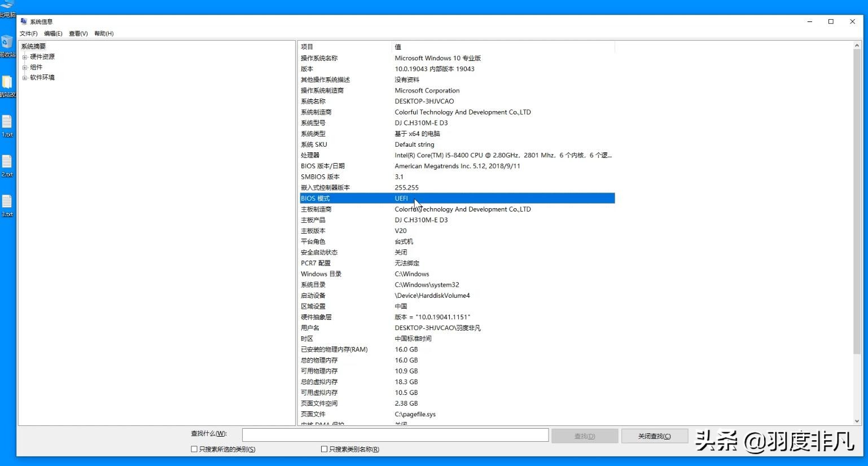Enable 只搜索所选的类别 checkbox
The width and height of the screenshot is (868, 466).
pyautogui.click(x=194, y=449)
